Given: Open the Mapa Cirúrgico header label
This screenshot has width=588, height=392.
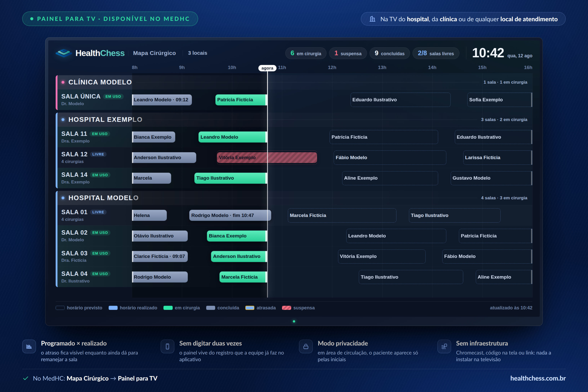Looking at the screenshot, I should pyautogui.click(x=154, y=53).
